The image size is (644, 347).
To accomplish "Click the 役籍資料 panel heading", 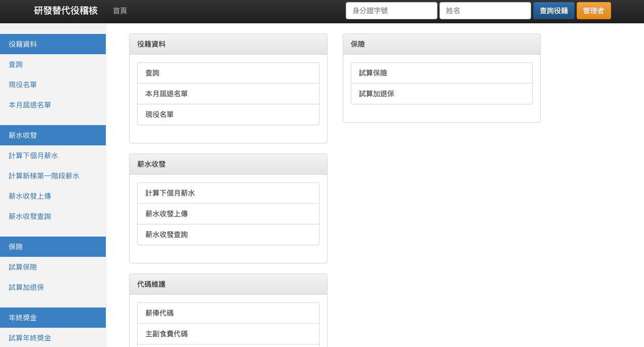I will click(228, 44).
